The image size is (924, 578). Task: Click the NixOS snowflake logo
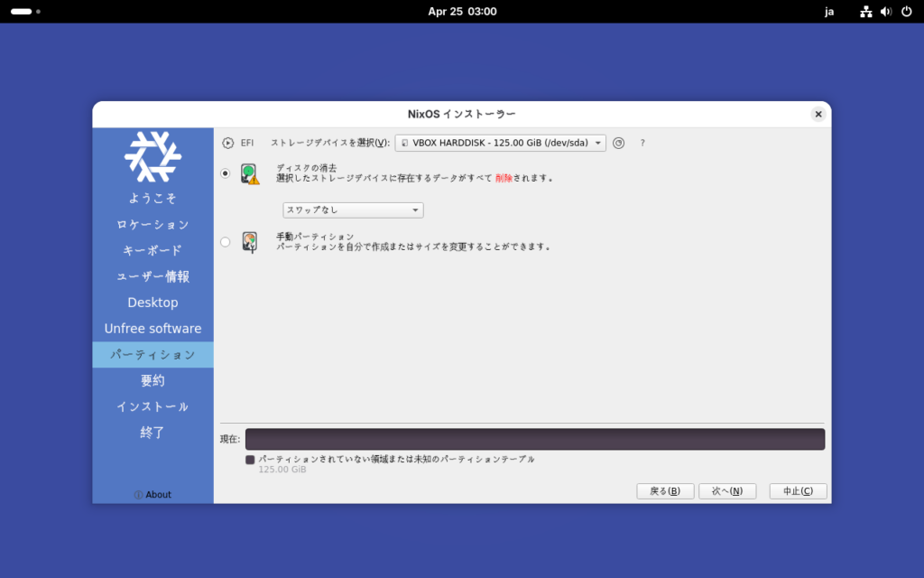click(x=152, y=157)
